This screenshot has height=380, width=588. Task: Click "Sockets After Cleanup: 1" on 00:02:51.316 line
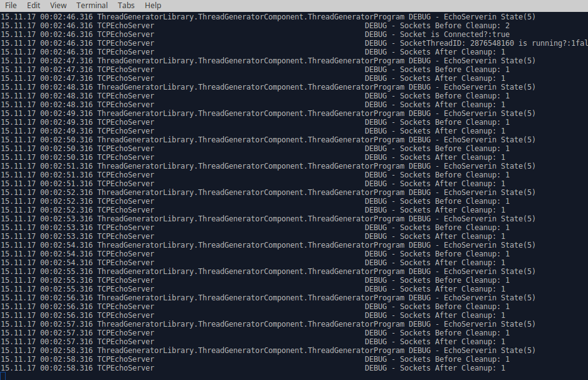coord(452,184)
